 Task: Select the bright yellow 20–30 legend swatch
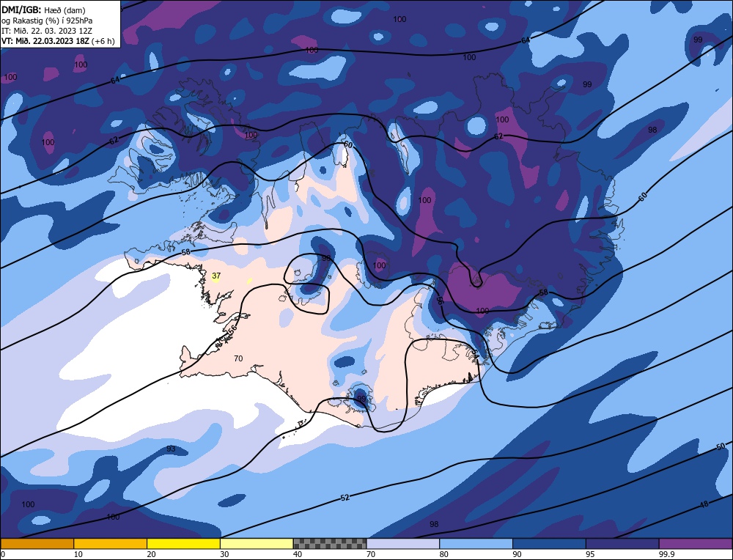(x=183, y=543)
